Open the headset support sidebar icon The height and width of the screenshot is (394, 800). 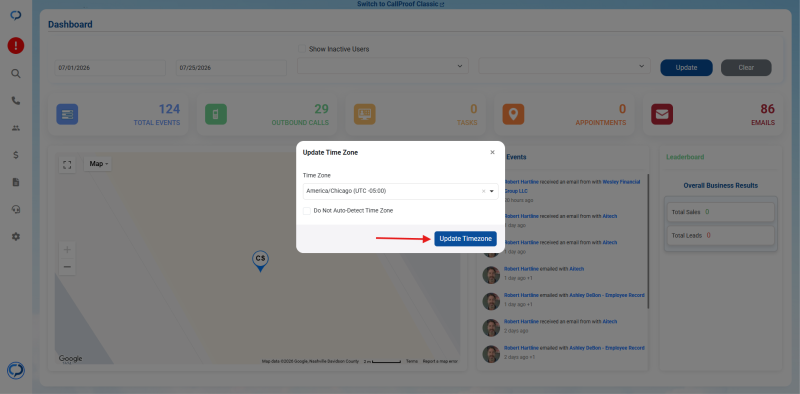tap(16, 209)
